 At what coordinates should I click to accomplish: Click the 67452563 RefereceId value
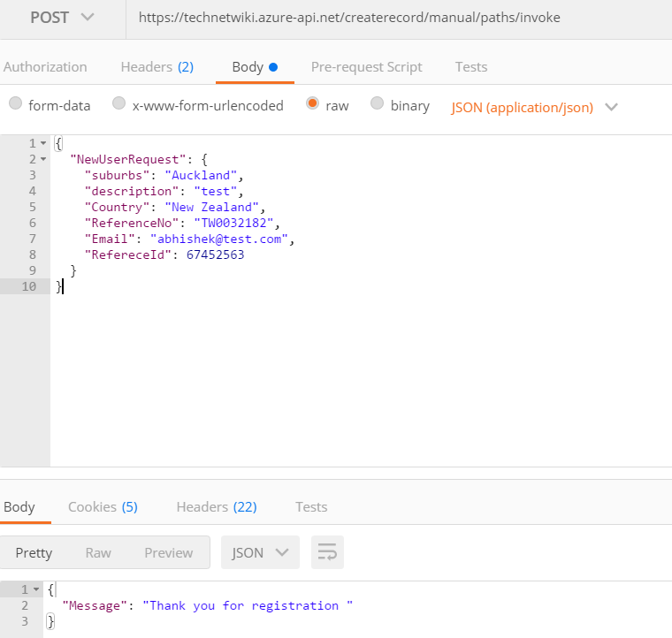pyautogui.click(x=215, y=254)
